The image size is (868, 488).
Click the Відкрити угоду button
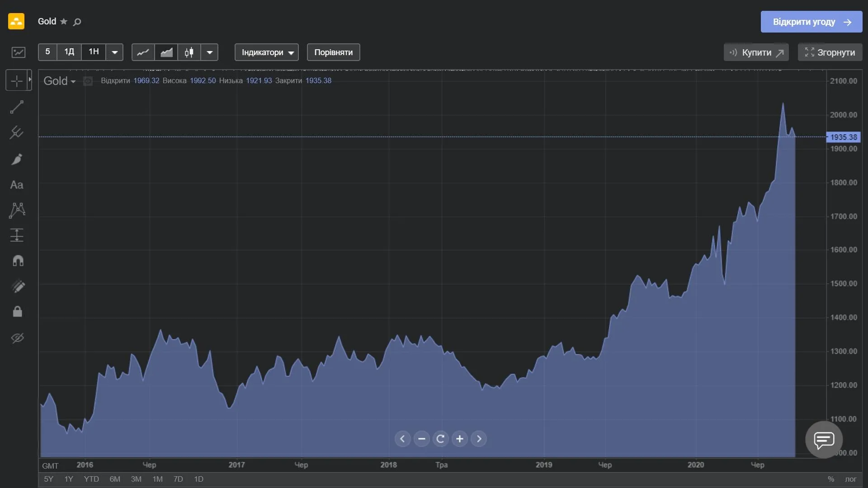(x=811, y=22)
